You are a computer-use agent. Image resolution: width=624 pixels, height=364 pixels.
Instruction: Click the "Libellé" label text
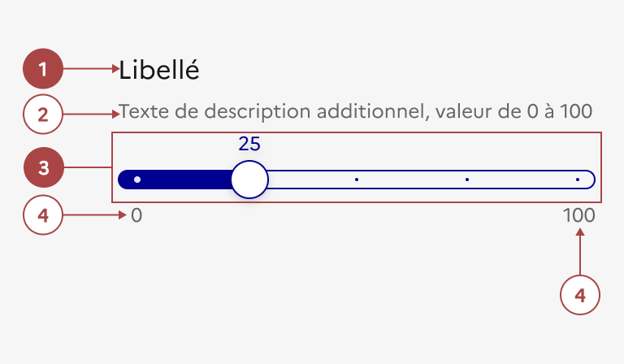[x=159, y=70]
